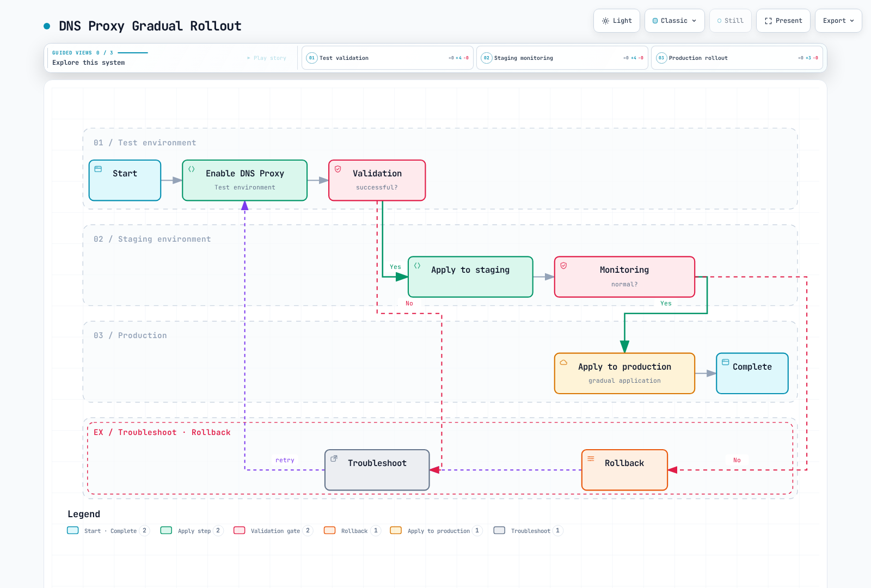Click the external-link icon on the Troubleshoot node
The height and width of the screenshot is (588, 871).
(x=334, y=459)
